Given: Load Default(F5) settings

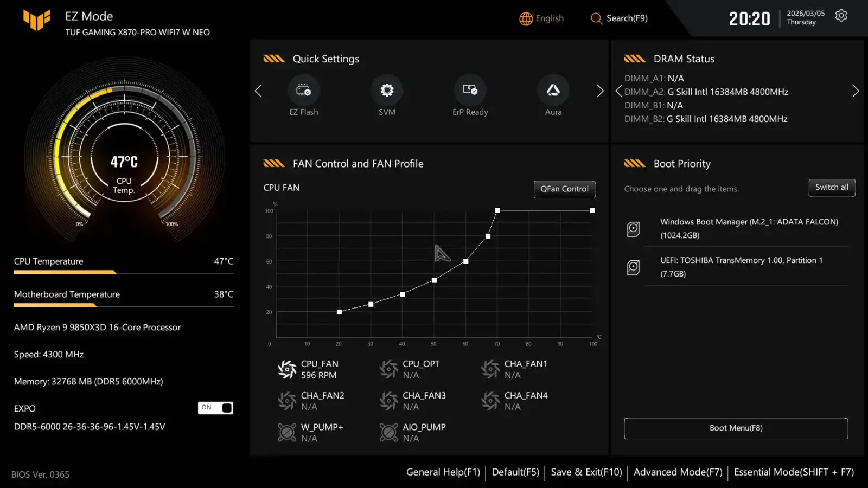Looking at the screenshot, I should [515, 472].
